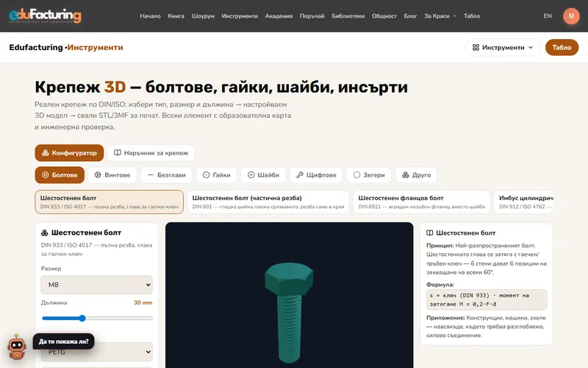Open Табло in the top navigation
The height and width of the screenshot is (368, 588).
coord(472,16)
